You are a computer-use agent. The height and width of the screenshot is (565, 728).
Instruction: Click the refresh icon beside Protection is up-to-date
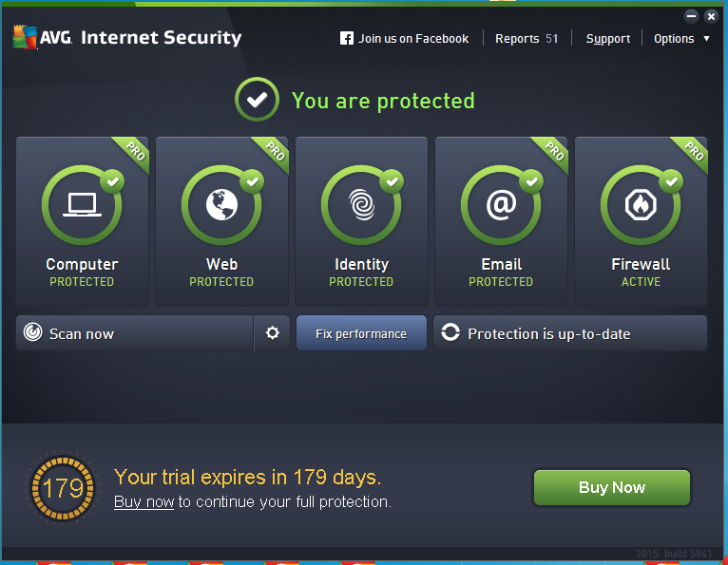pyautogui.click(x=450, y=333)
